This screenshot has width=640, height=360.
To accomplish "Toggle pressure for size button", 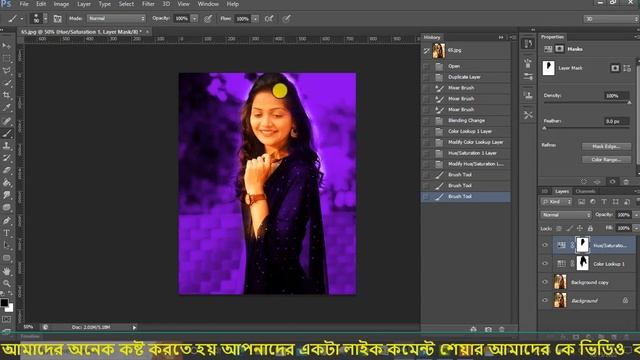I will (287, 18).
